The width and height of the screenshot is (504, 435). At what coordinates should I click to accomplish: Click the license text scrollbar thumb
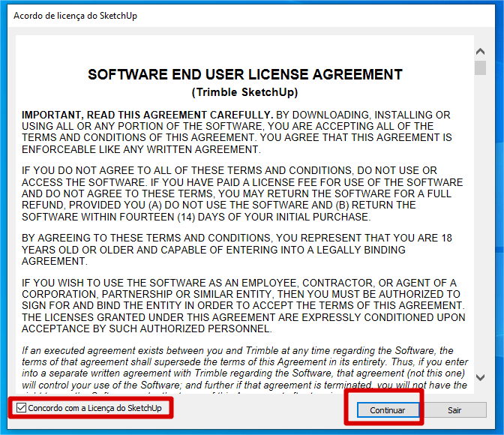(x=480, y=67)
